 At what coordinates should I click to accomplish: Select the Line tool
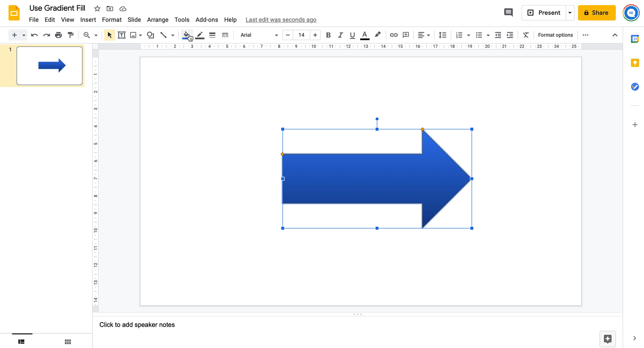[163, 35]
